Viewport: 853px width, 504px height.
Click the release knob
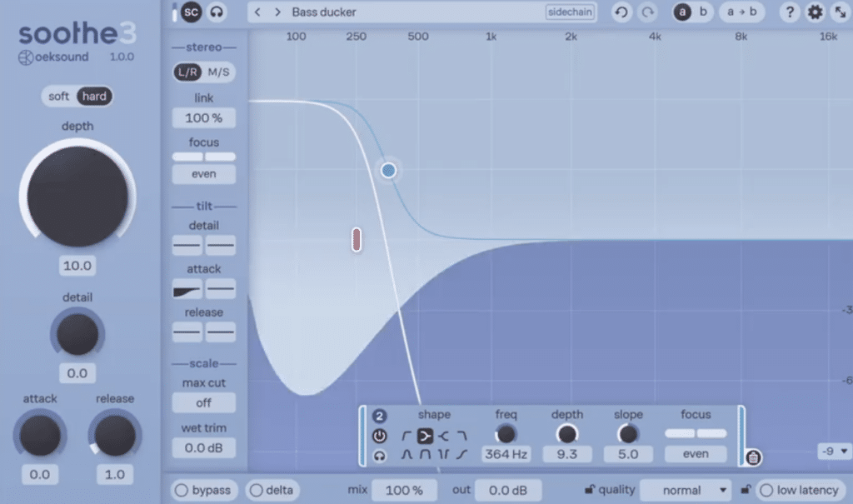click(x=115, y=436)
